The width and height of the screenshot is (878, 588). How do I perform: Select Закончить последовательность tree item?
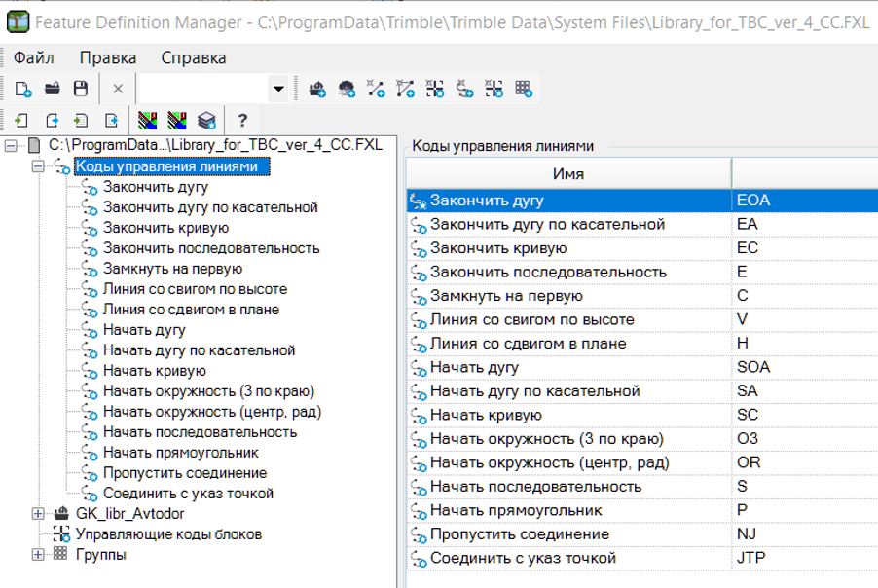(x=211, y=248)
